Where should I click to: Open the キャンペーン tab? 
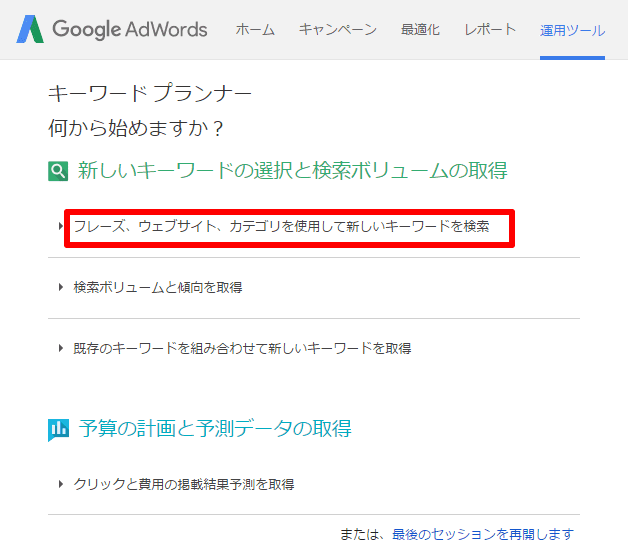338,30
